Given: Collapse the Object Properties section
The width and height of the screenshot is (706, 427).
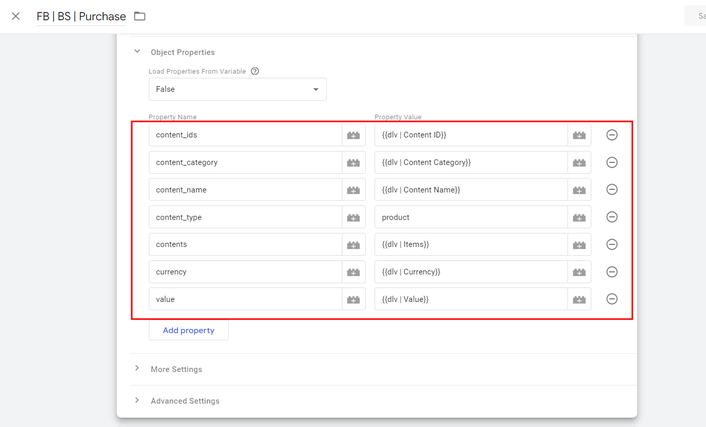Looking at the screenshot, I should 138,52.
